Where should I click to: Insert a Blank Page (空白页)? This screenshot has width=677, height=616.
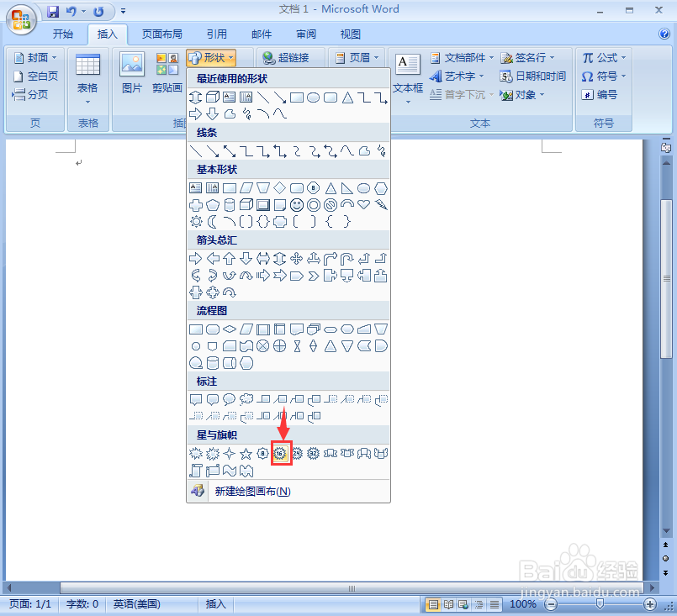click(x=35, y=76)
